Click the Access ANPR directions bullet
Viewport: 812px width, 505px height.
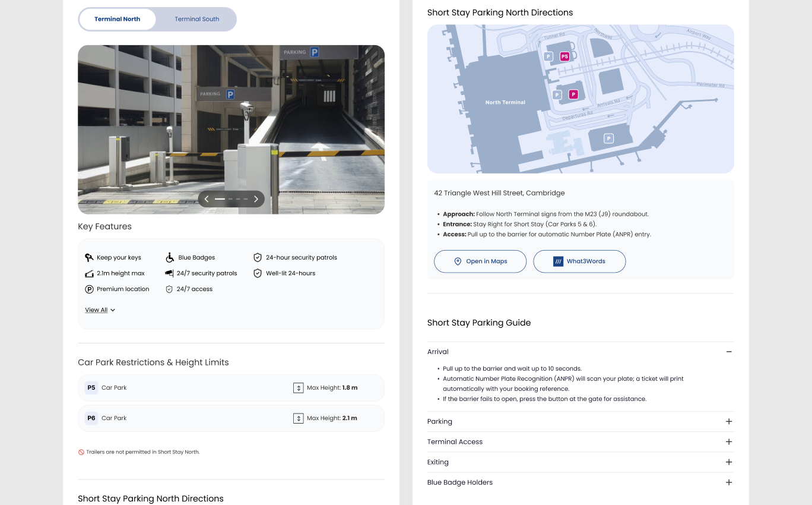point(547,234)
